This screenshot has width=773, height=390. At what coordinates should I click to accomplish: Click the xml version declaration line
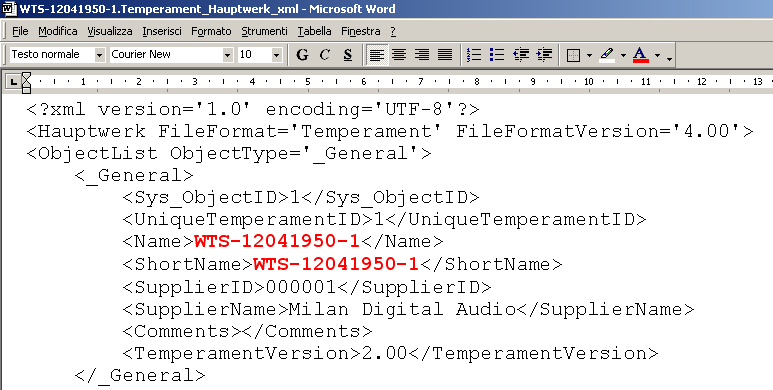[x=253, y=109]
